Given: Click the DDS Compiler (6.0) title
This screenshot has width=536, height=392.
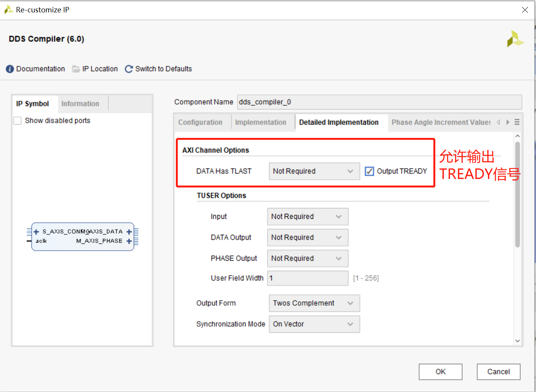Looking at the screenshot, I should pos(46,39).
